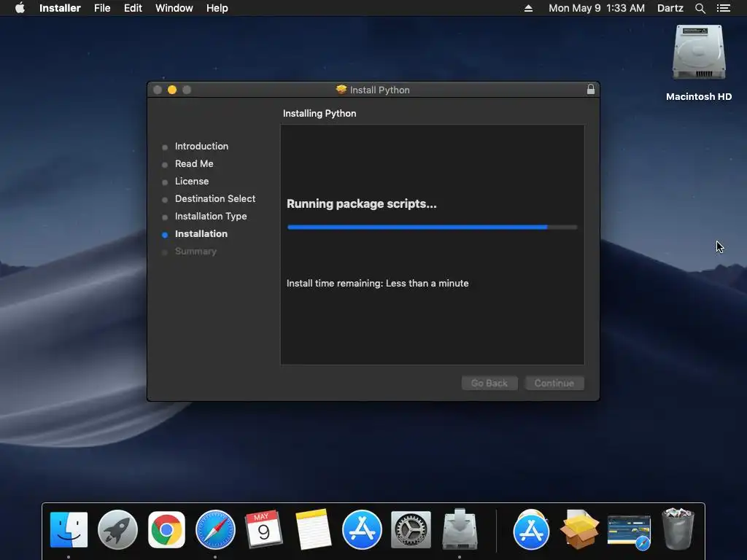Open the Notes app in dock
This screenshot has width=747, height=560.
coord(313,529)
